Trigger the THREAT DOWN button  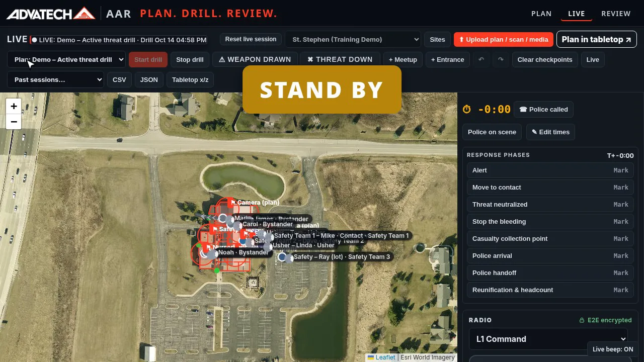point(340,59)
